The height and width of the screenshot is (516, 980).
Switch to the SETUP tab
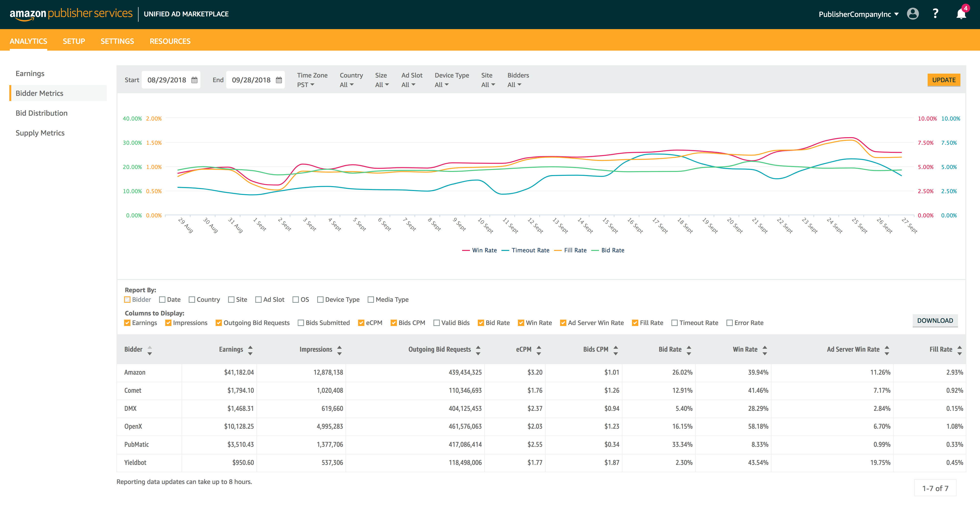click(x=74, y=41)
